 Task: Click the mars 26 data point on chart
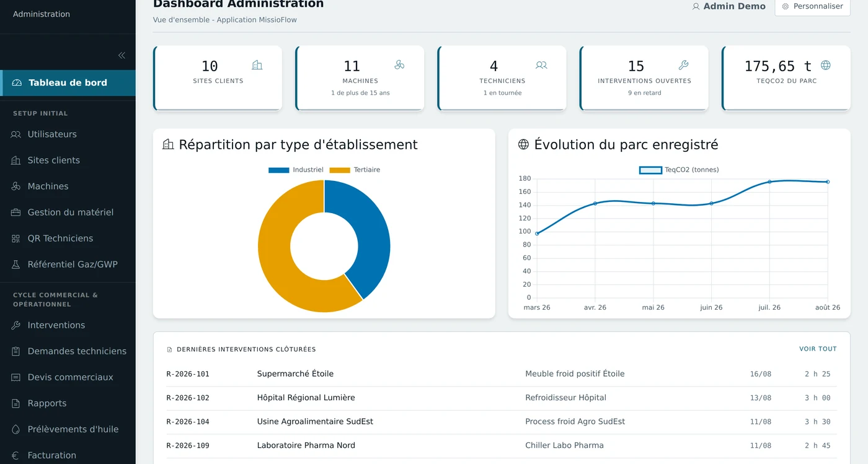coord(537,234)
